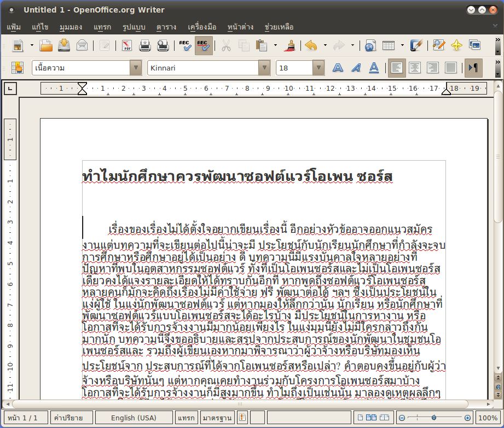Open the ตาราง (Table) menu

[x=166, y=27]
